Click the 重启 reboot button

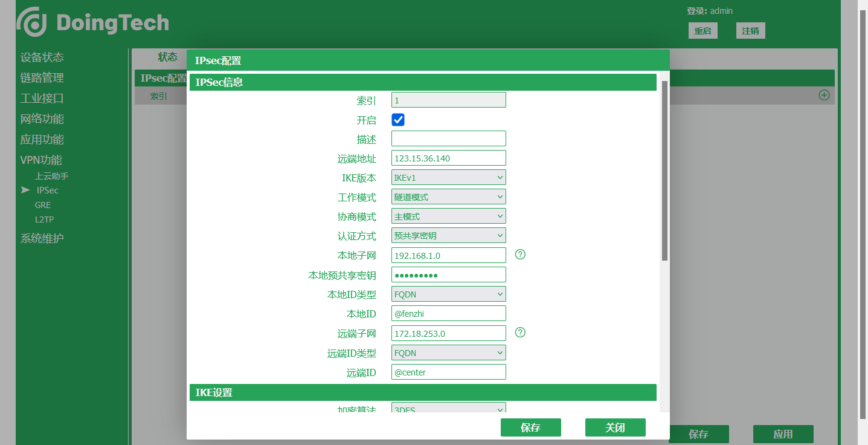(x=703, y=31)
